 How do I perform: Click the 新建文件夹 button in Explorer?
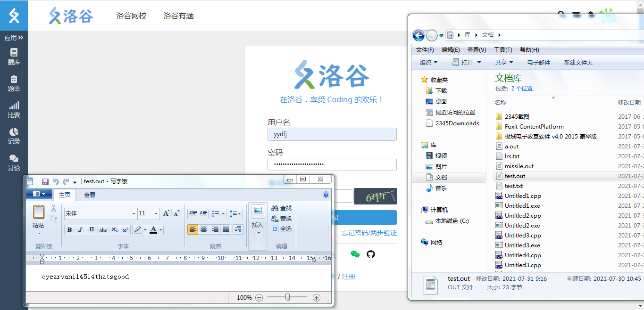tap(579, 62)
